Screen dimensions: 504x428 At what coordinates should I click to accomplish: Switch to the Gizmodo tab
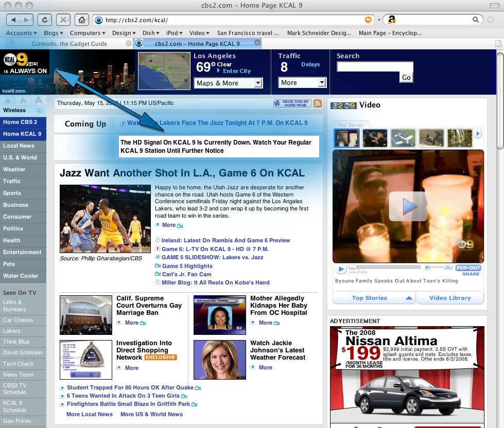[69, 43]
